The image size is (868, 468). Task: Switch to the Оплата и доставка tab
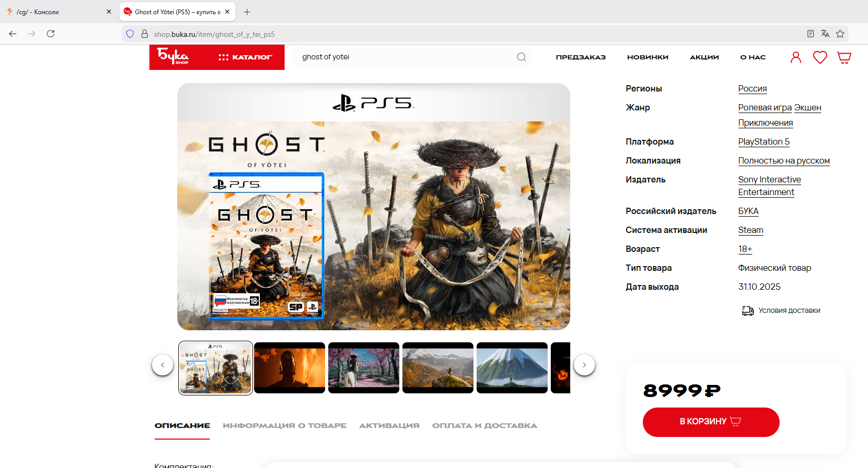[485, 425]
